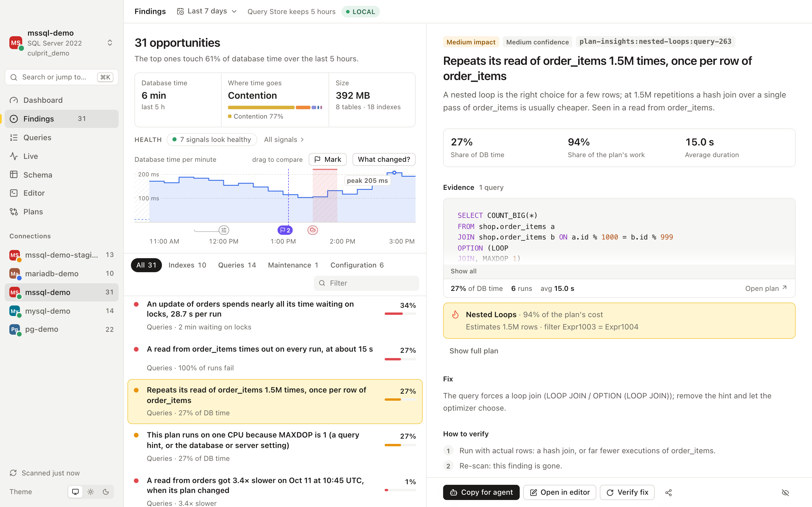Open the Queries list icon

14,138
